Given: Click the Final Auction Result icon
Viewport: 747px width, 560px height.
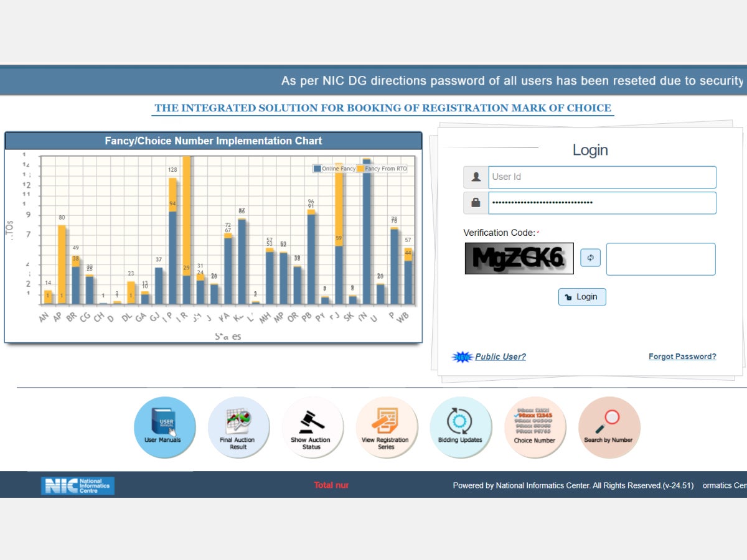Looking at the screenshot, I should tap(238, 427).
